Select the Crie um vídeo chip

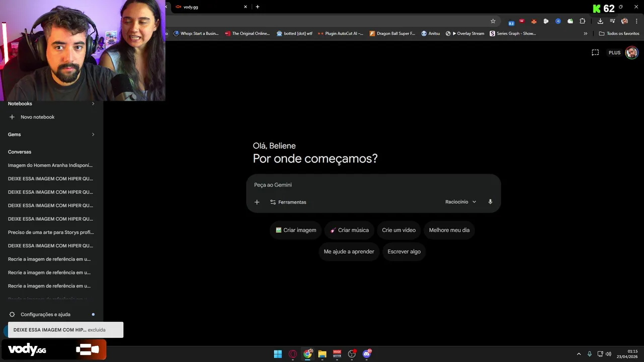click(x=398, y=230)
